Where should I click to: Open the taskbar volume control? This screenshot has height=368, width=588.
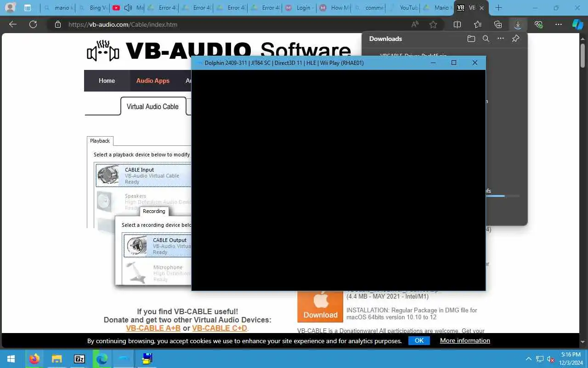tap(551, 359)
